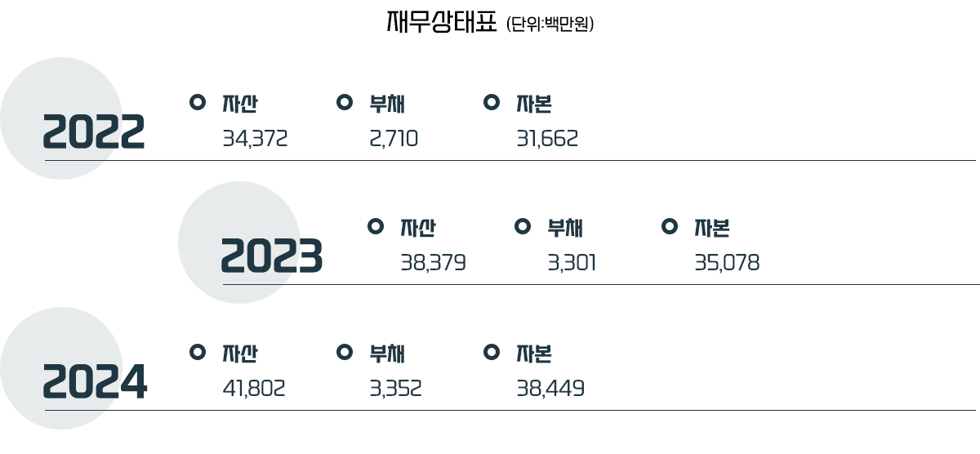Click the 재무상태표 title

coord(441,22)
